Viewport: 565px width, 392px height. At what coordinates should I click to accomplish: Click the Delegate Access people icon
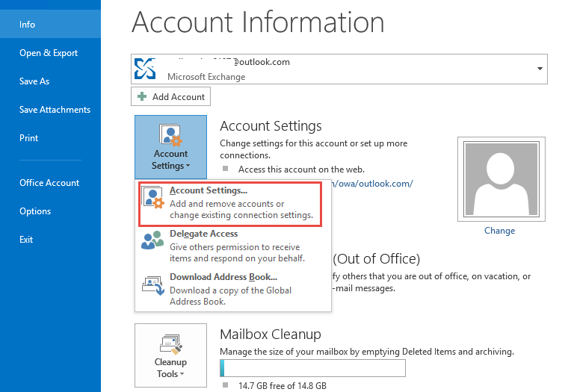[x=152, y=240]
